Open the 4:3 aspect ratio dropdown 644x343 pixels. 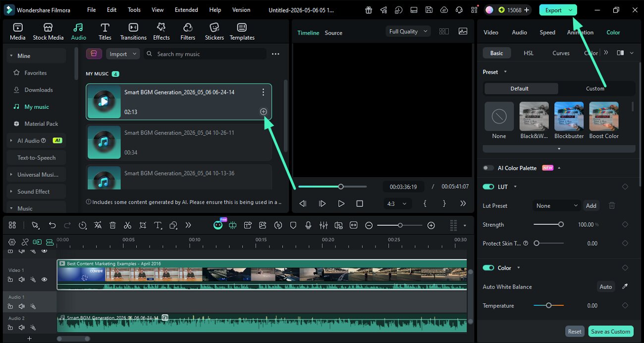pyautogui.click(x=397, y=203)
